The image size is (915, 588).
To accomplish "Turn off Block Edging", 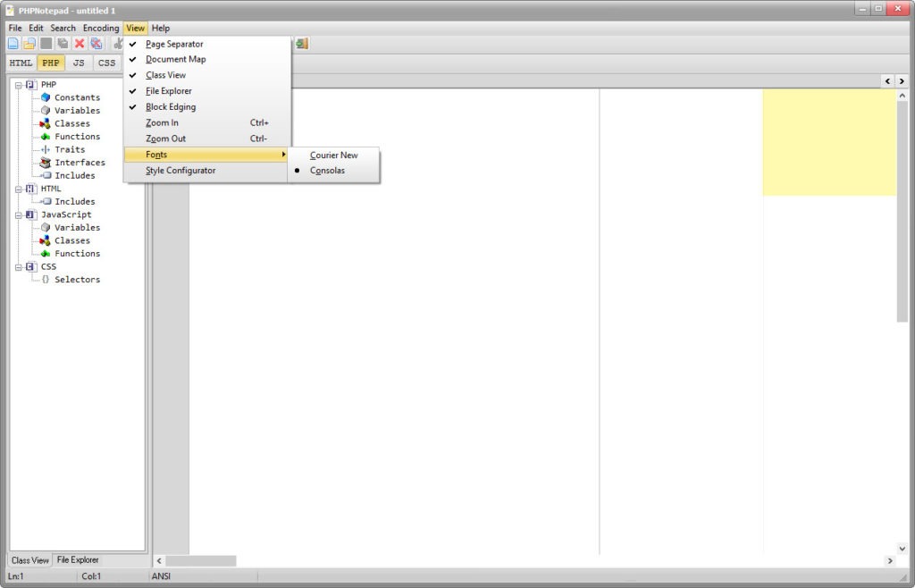I will click(207, 106).
